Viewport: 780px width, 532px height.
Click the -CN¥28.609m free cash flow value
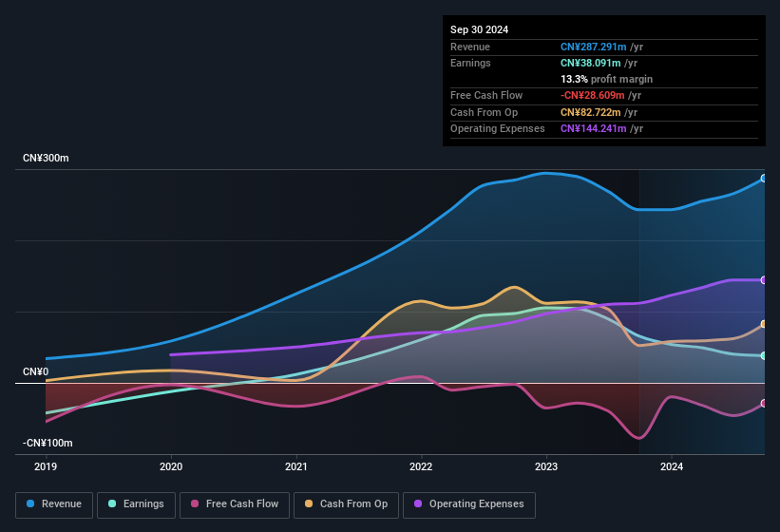(x=593, y=95)
